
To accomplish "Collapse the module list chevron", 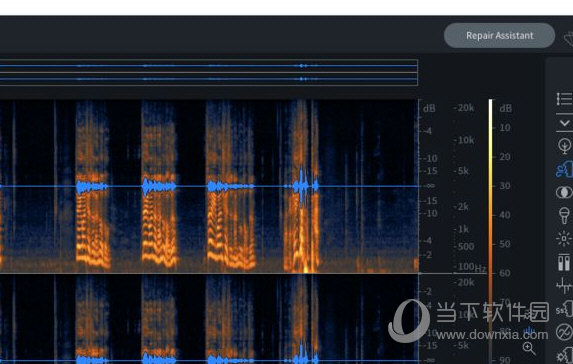I will pyautogui.click(x=565, y=123).
